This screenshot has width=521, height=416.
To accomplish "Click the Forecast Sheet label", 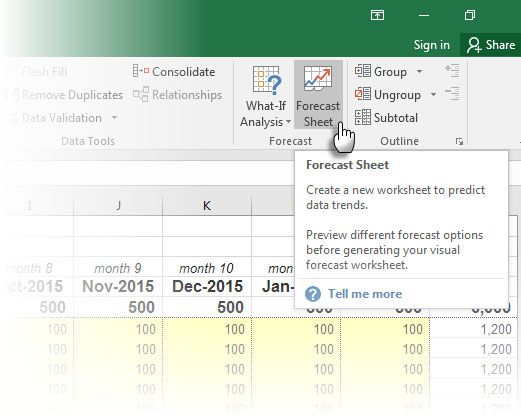I will click(x=318, y=114).
